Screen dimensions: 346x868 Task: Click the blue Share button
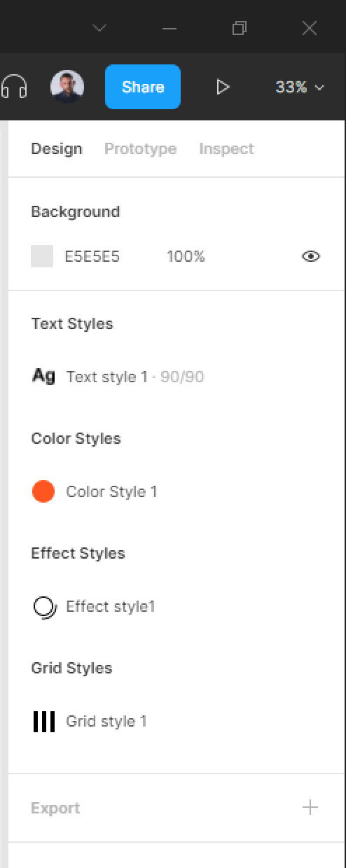(x=143, y=87)
